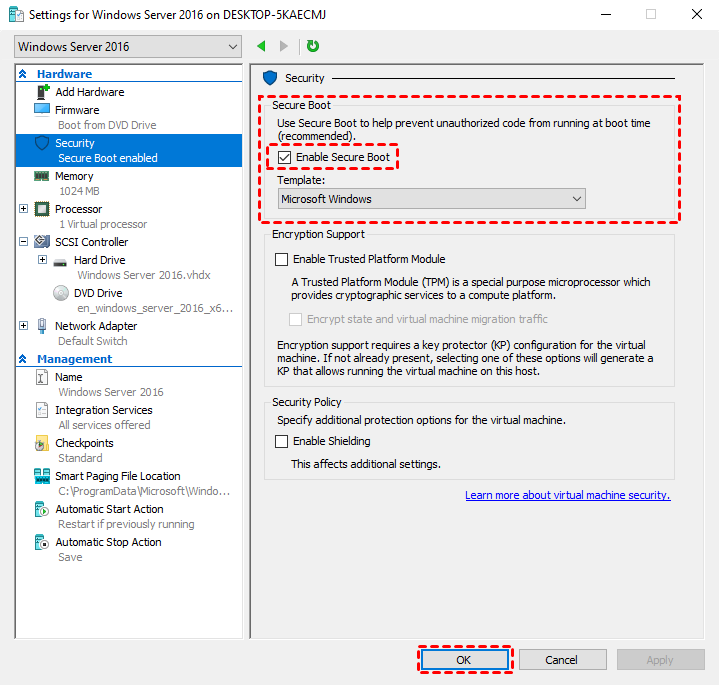The image size is (719, 685).
Task: Select Memory settings item
Action: click(74, 177)
